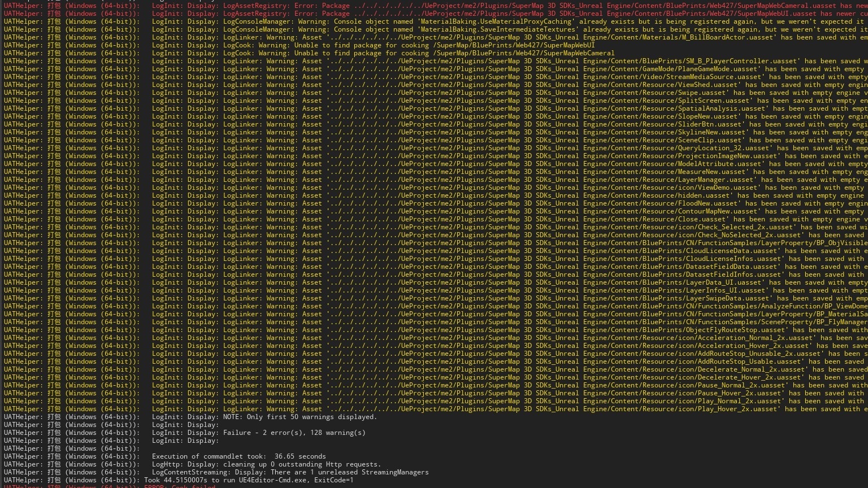Select the CloudLicenseData.uasset warning line
The height and width of the screenshot is (488, 868).
click(x=436, y=251)
